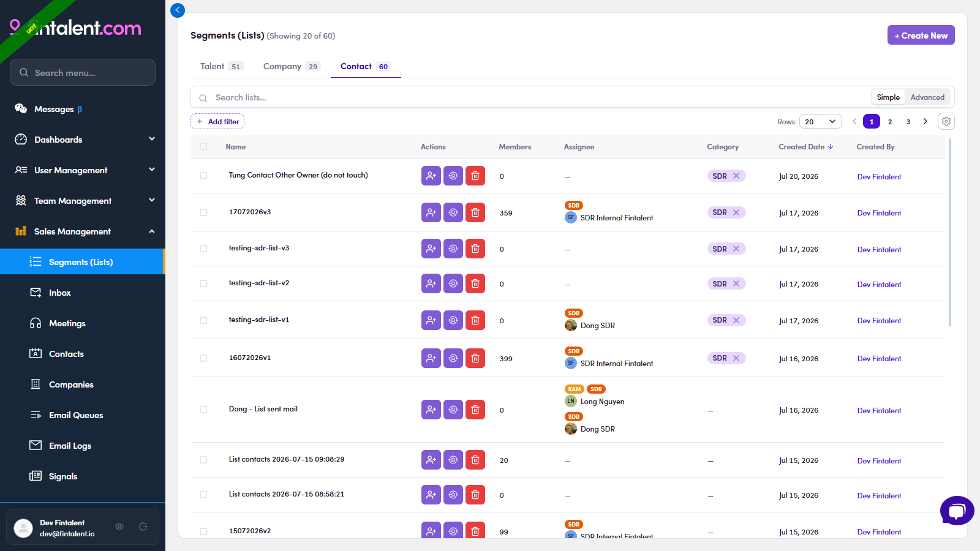
Task: Add members to testing-sdr-list-v2
Action: pos(431,283)
